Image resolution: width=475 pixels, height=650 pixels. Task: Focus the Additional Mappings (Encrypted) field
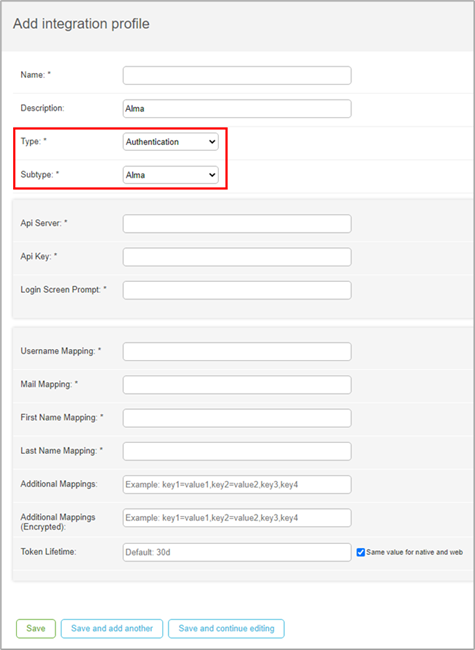tap(237, 518)
